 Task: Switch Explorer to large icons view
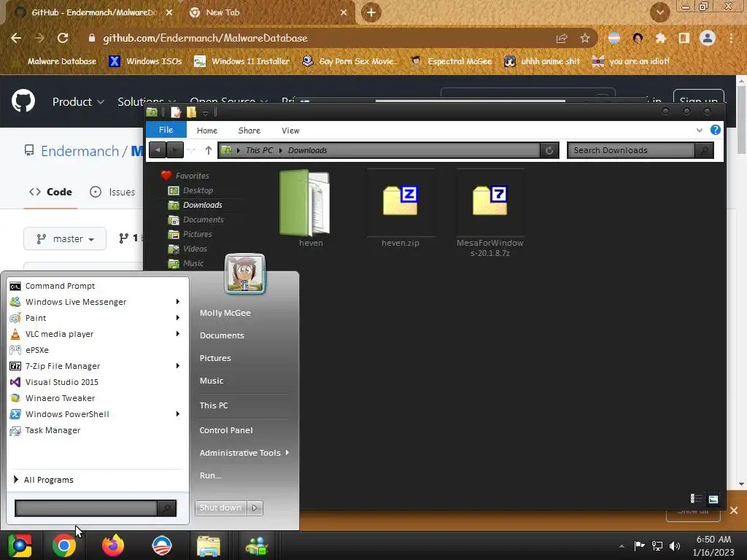(713, 499)
